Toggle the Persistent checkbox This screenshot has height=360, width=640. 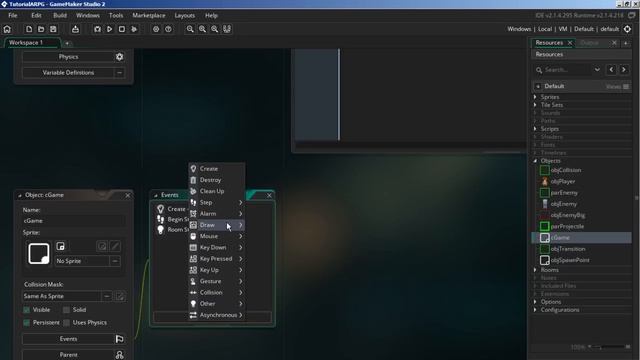(27, 322)
